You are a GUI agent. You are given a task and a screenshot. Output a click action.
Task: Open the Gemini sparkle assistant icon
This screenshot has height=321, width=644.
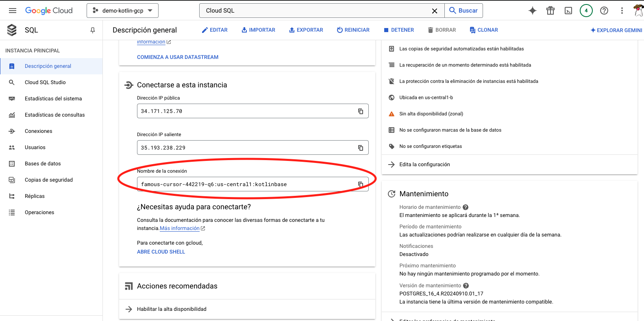[x=533, y=11]
